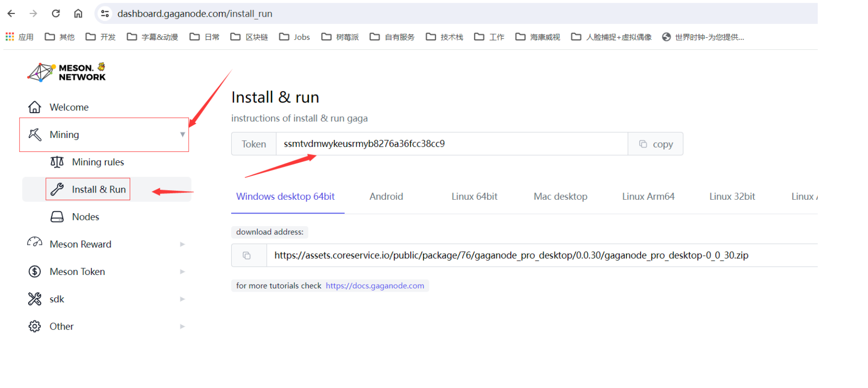The height and width of the screenshot is (388, 868).
Task: Select the Windows desktop 64bit tab
Action: 285,196
